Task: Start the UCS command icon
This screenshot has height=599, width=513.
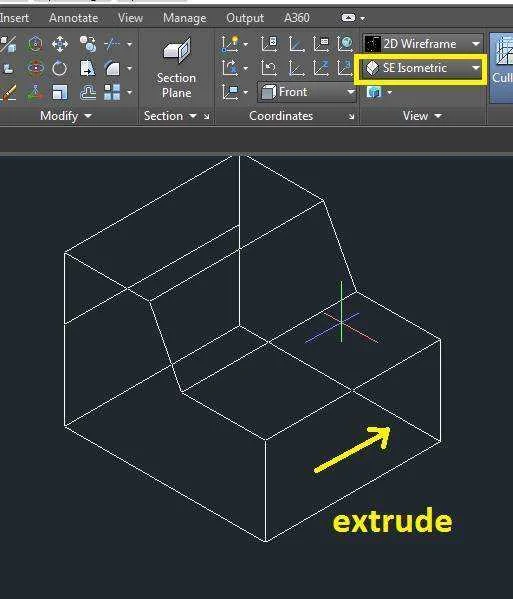Action: pyautogui.click(x=296, y=44)
